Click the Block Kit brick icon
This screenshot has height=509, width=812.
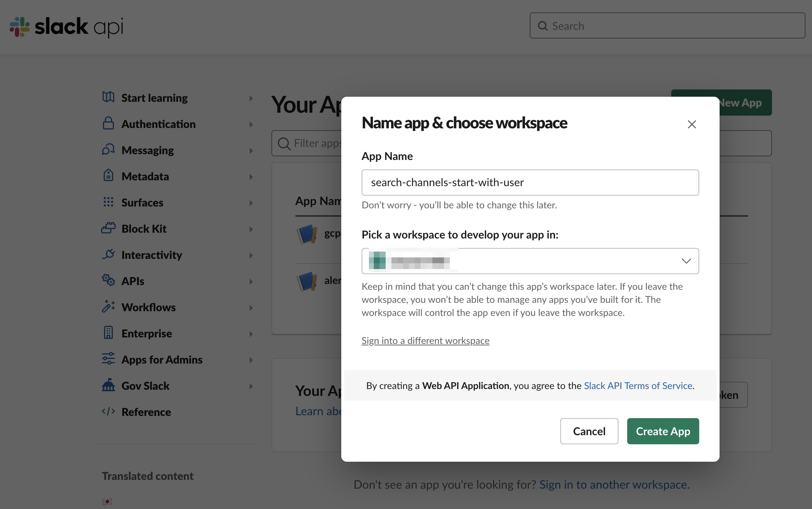coord(108,228)
